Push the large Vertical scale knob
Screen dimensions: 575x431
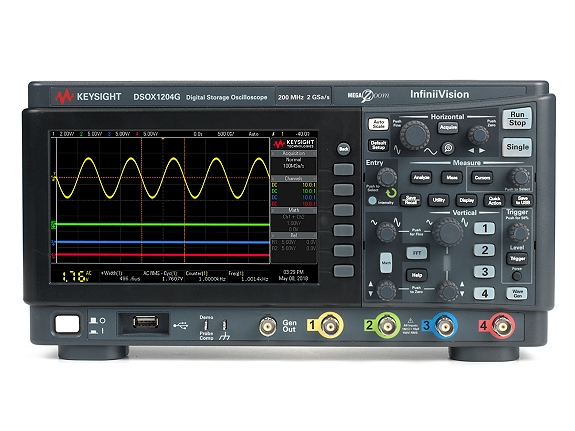(447, 232)
